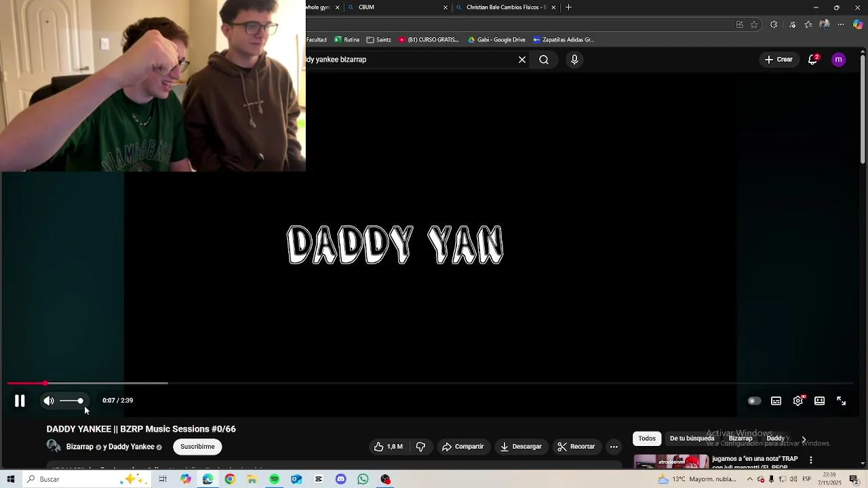Open the CURSO GRATIS bookmark
Image resolution: width=868 pixels, height=488 pixels.
429,40
